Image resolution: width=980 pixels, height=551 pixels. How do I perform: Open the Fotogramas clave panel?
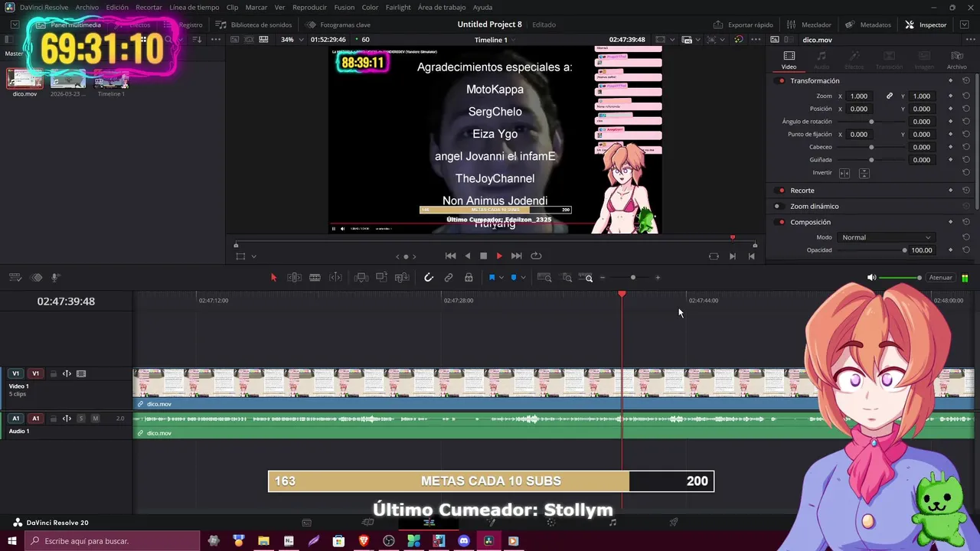tap(338, 24)
